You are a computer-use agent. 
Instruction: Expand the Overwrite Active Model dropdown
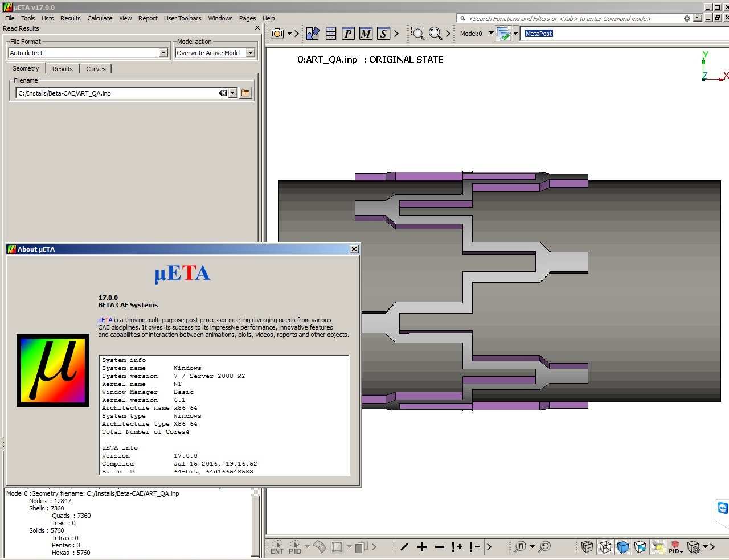250,53
